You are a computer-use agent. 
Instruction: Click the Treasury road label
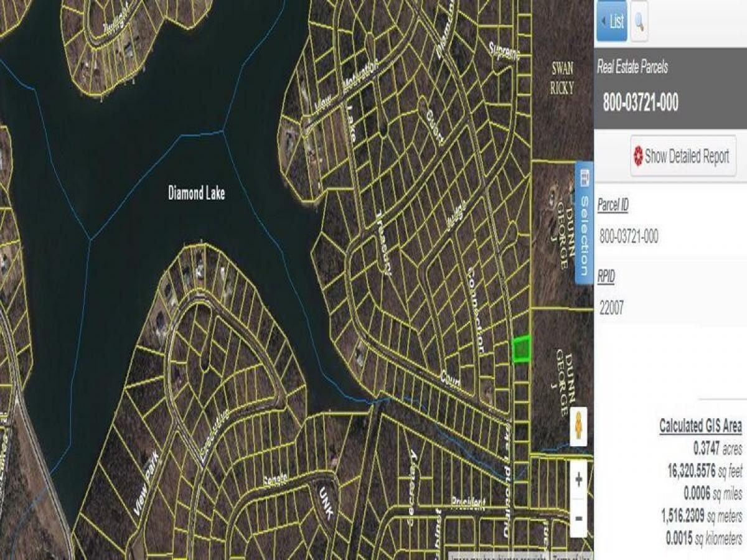pyautogui.click(x=383, y=243)
